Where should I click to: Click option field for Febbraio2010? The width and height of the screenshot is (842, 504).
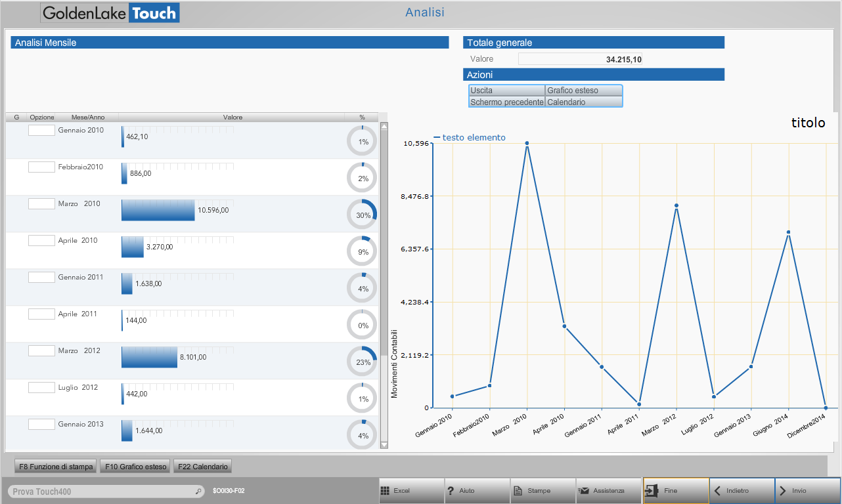coord(41,167)
